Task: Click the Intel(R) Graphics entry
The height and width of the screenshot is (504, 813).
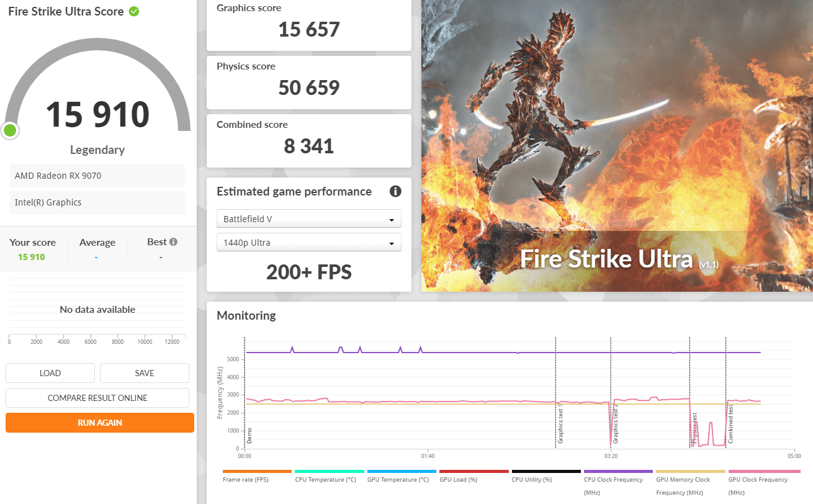Action: 97,202
